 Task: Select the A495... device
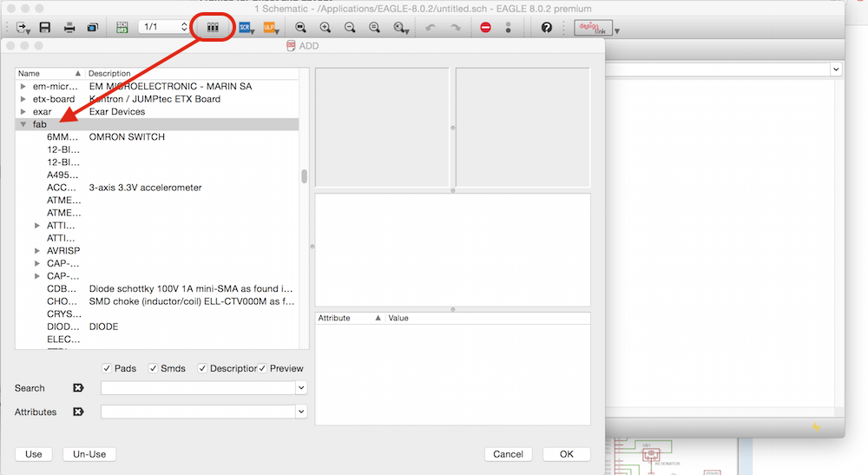click(157, 175)
